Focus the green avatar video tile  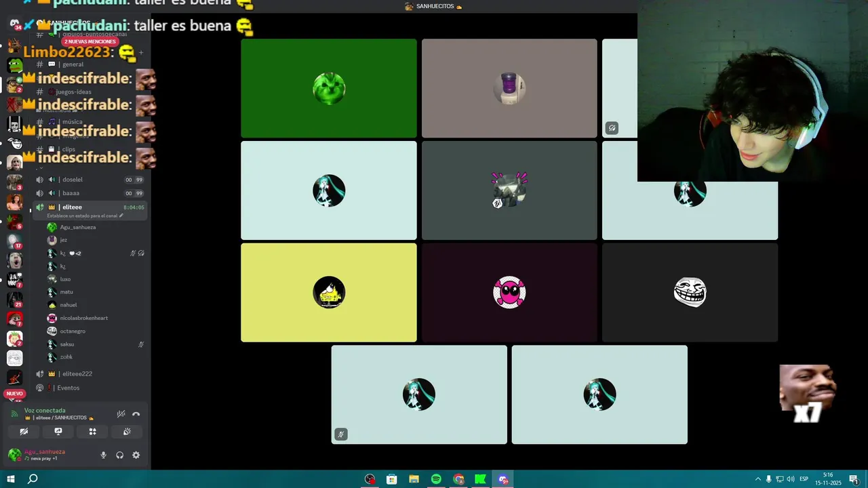[x=329, y=88]
